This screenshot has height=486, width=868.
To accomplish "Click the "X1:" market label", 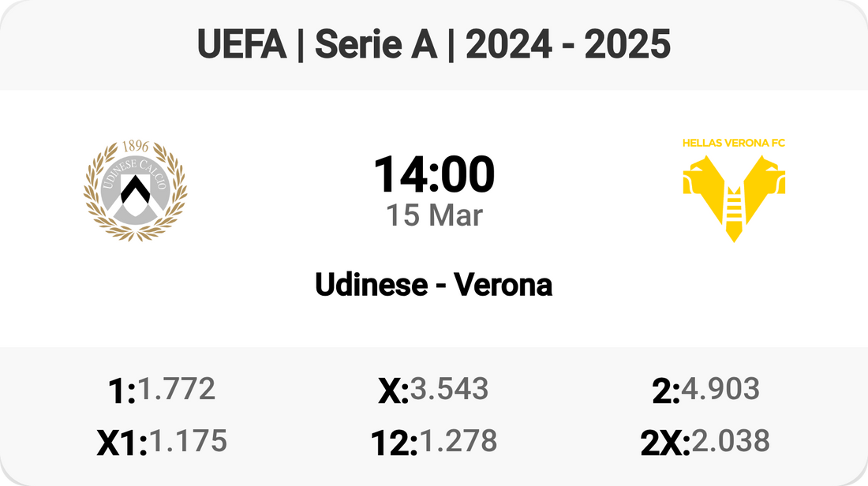I will click(x=122, y=443).
